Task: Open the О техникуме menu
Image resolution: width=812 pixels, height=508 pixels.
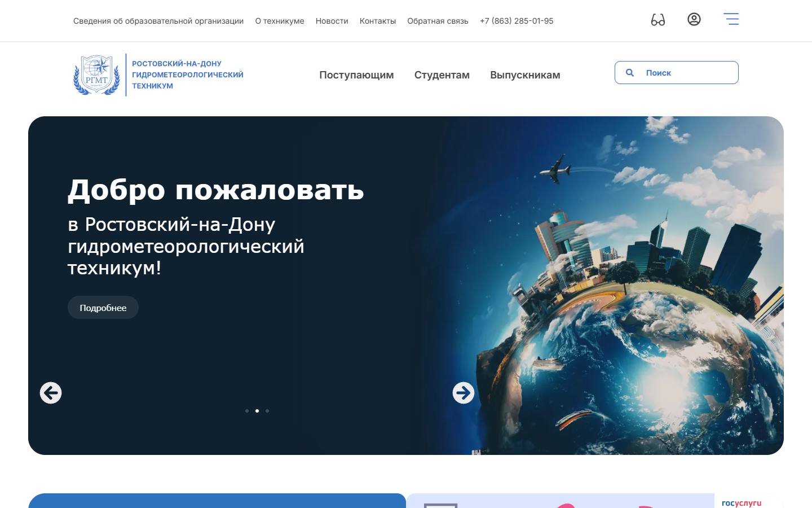Action: [x=280, y=21]
